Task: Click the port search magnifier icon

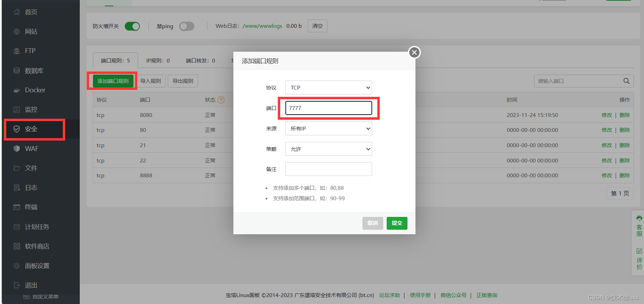Action: coord(626,81)
